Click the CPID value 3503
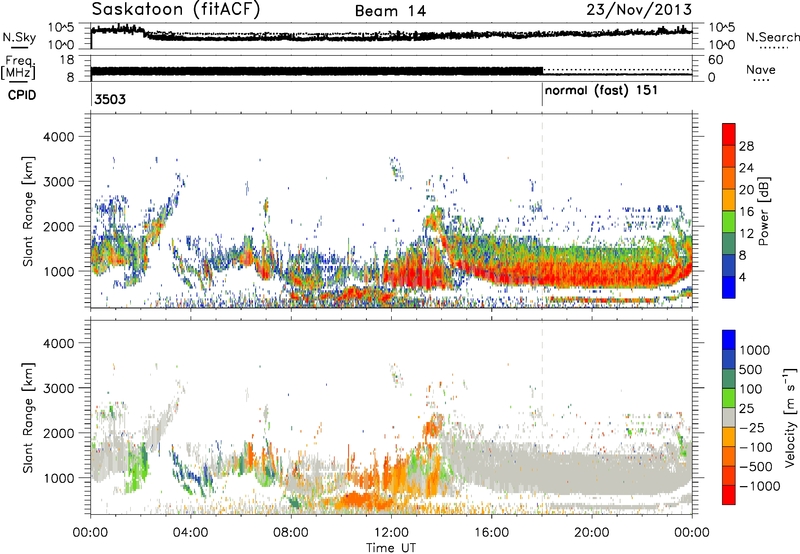Image resolution: width=800 pixels, height=554 pixels. click(110, 99)
